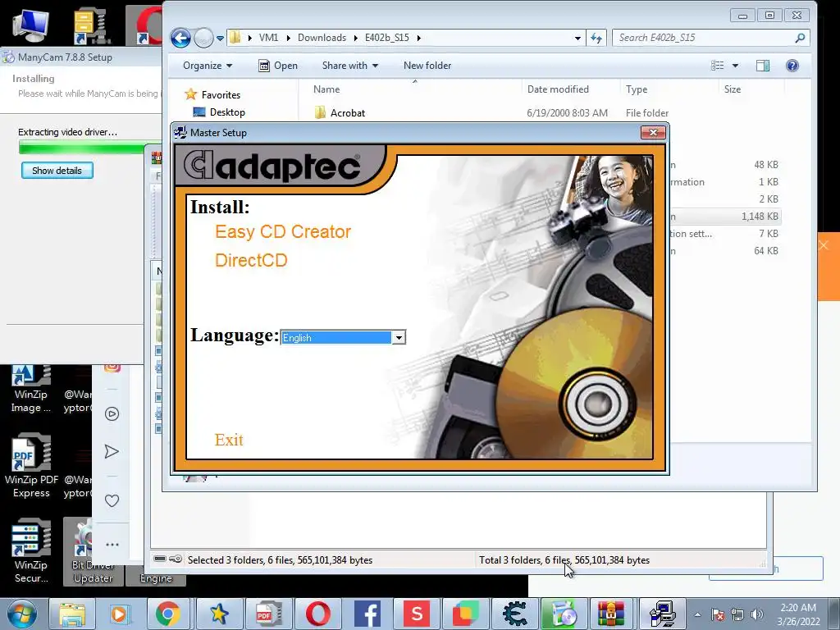This screenshot has height=630, width=840.
Task: Expand the view options dropdown arrow
Action: pos(735,66)
